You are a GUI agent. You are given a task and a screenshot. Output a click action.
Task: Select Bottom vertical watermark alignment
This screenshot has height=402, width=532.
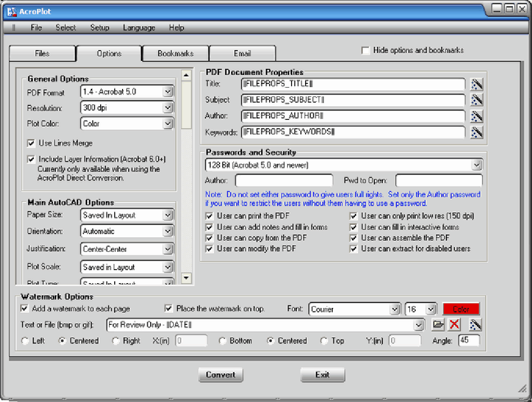point(222,341)
